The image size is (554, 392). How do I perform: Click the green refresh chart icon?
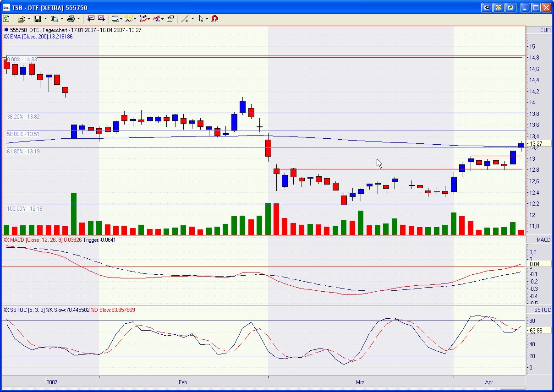point(6,19)
